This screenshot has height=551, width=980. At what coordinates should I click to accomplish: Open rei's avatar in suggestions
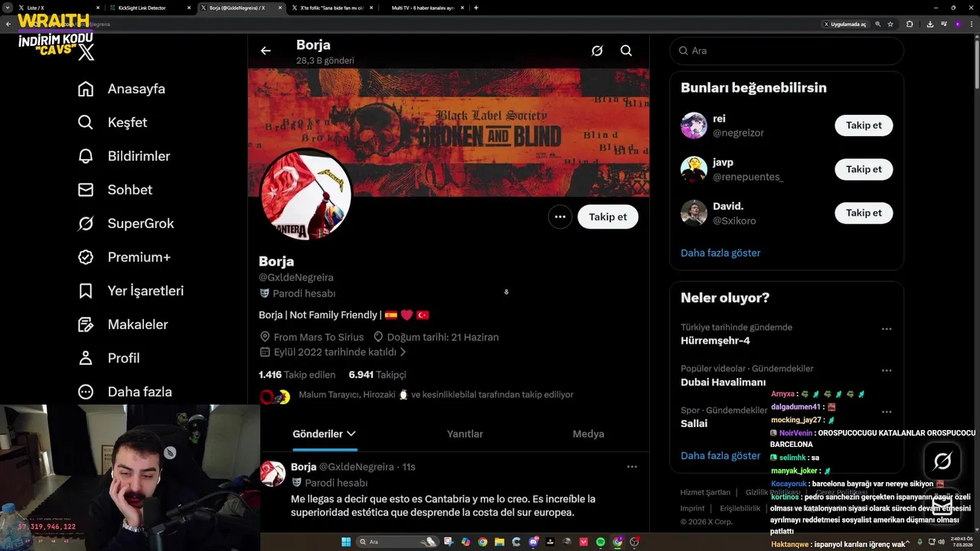click(694, 126)
